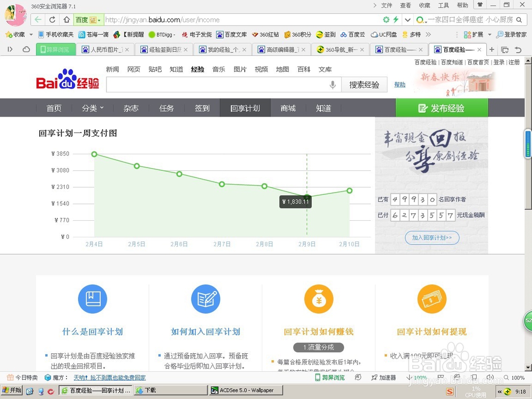Viewport: 532px width, 399px height.
Task: Click the voice search microphone icon
Action: 333,85
